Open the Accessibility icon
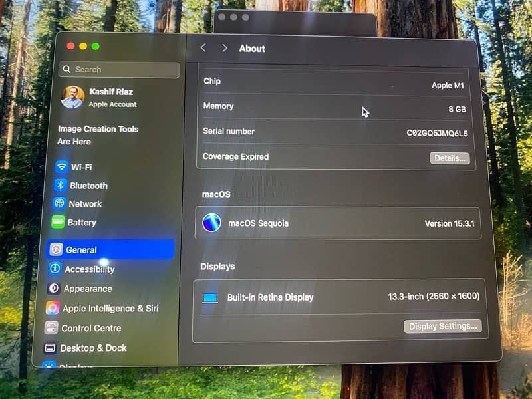The image size is (532, 399). tap(55, 269)
